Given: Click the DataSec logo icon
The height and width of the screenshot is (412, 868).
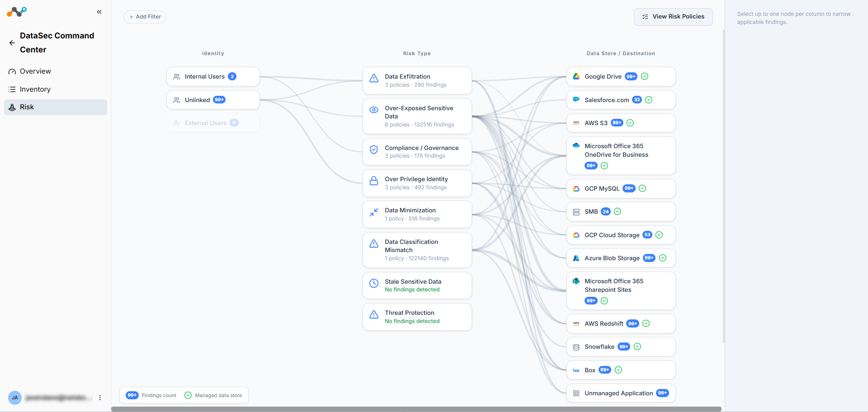Looking at the screenshot, I should coord(17,12).
